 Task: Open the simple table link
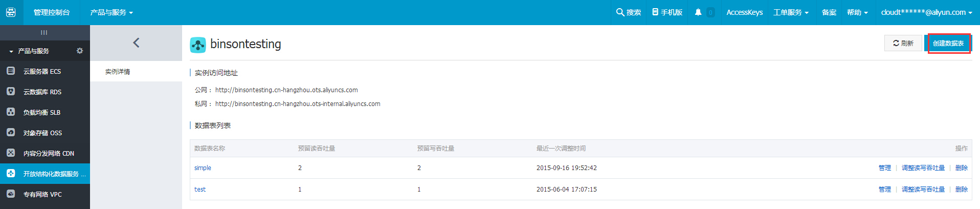(x=203, y=168)
